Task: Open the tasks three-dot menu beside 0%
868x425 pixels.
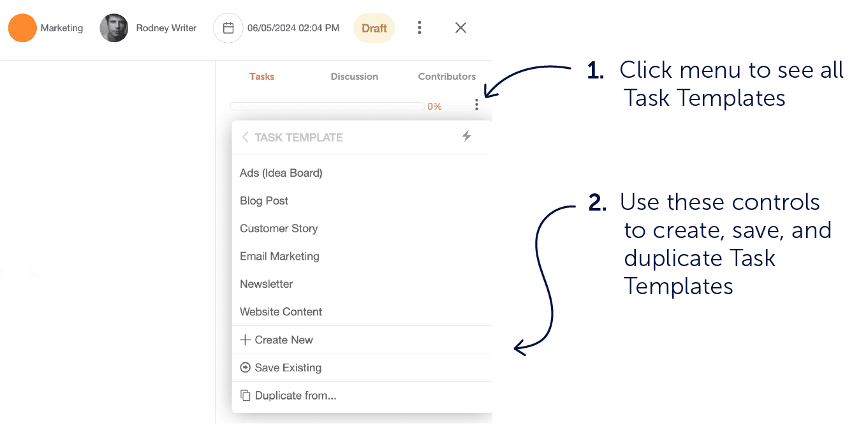Action: click(x=476, y=105)
